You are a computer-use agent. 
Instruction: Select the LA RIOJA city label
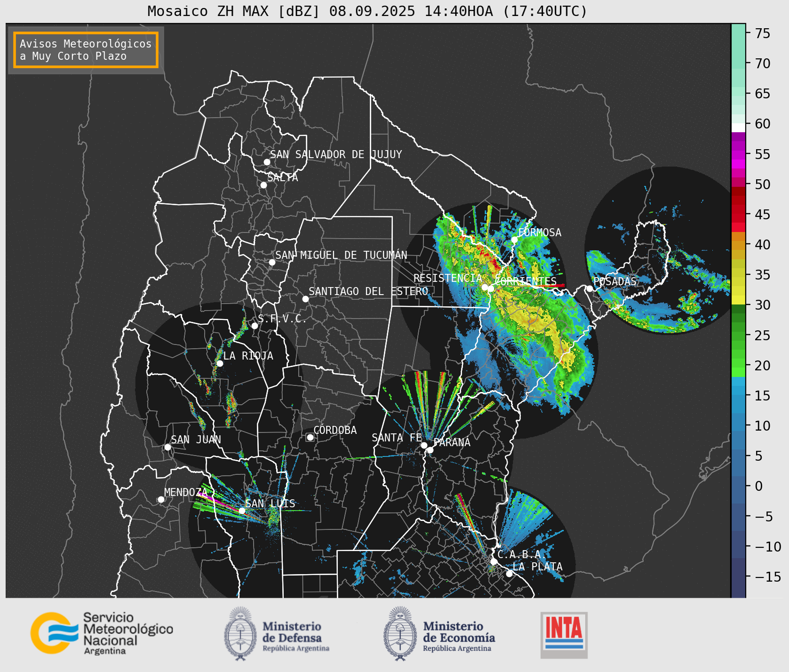(x=248, y=356)
